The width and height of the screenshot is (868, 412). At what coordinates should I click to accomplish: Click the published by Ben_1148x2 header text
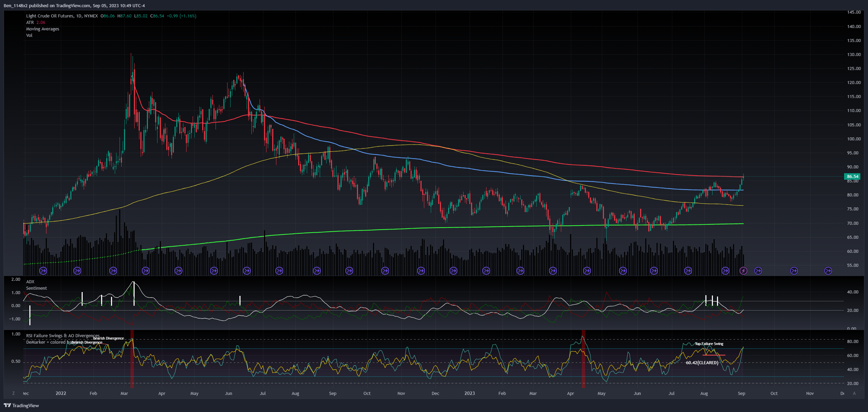(74, 6)
